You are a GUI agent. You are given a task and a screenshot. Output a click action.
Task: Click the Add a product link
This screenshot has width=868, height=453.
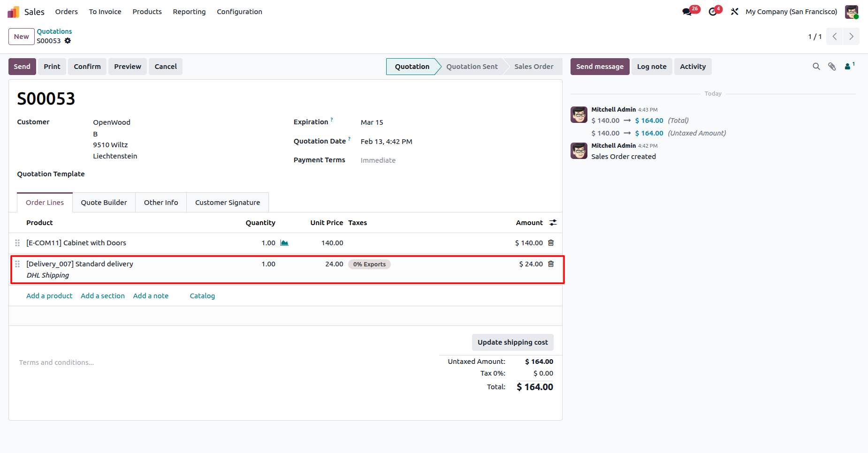pos(49,296)
